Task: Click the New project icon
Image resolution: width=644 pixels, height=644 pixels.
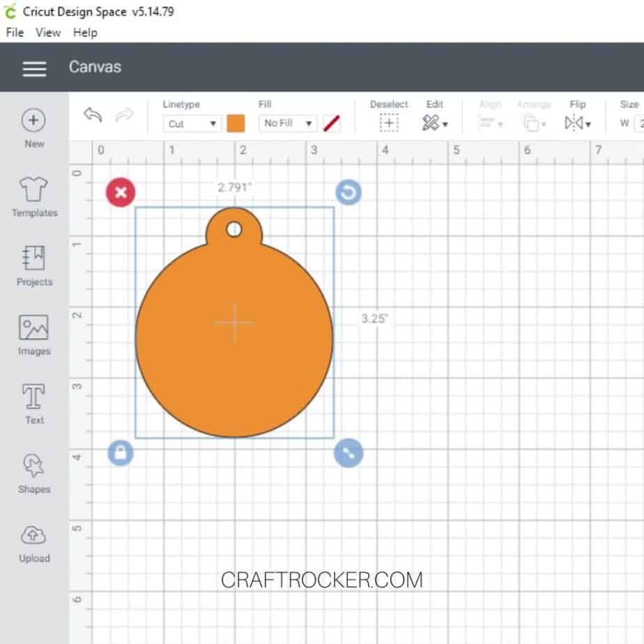Action: pyautogui.click(x=33, y=121)
